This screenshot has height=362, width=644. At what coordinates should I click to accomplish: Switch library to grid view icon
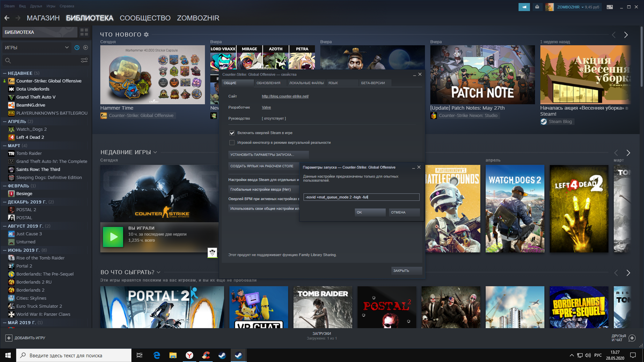tap(84, 32)
